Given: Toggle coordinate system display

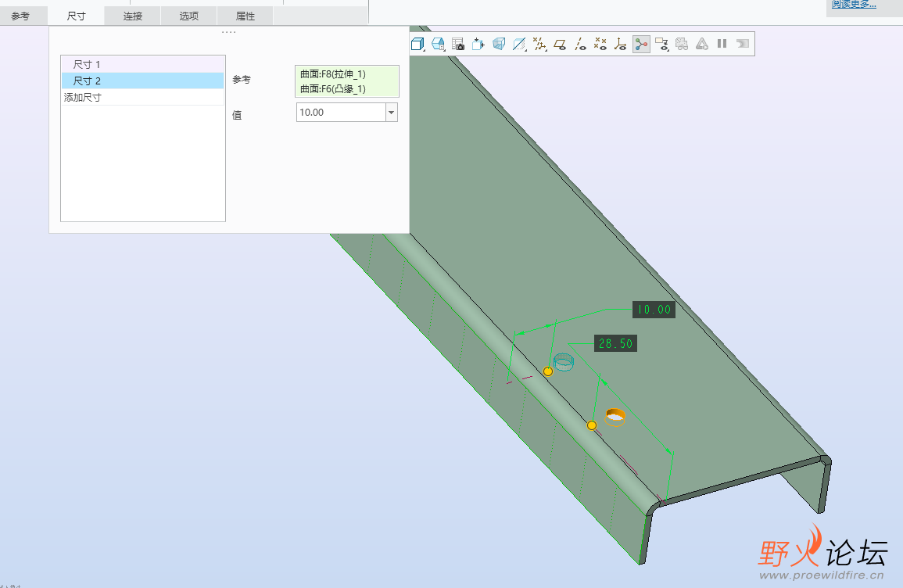Looking at the screenshot, I should 620,44.
